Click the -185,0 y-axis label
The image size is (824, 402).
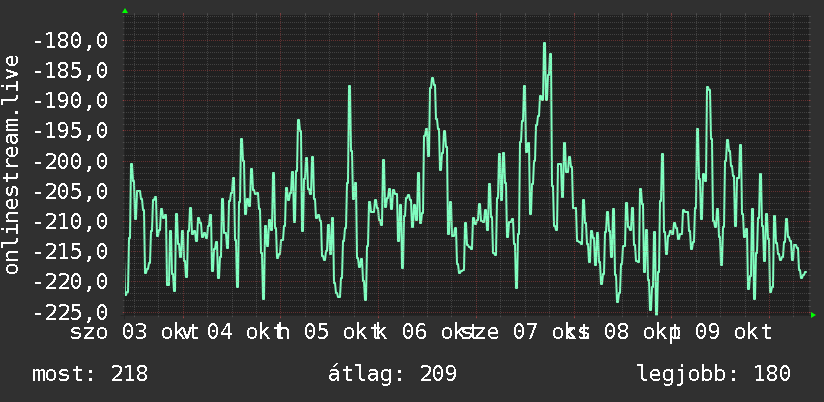click(x=70, y=70)
